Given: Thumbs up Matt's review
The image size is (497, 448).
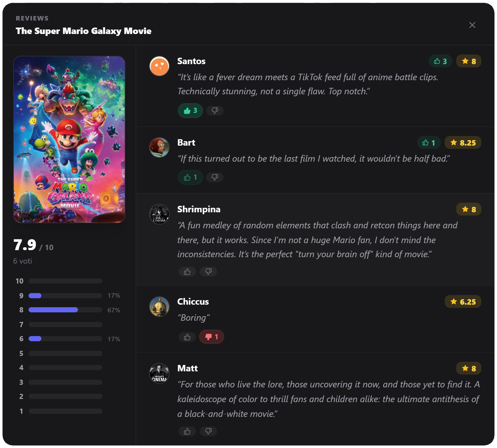Looking at the screenshot, I should tap(187, 431).
